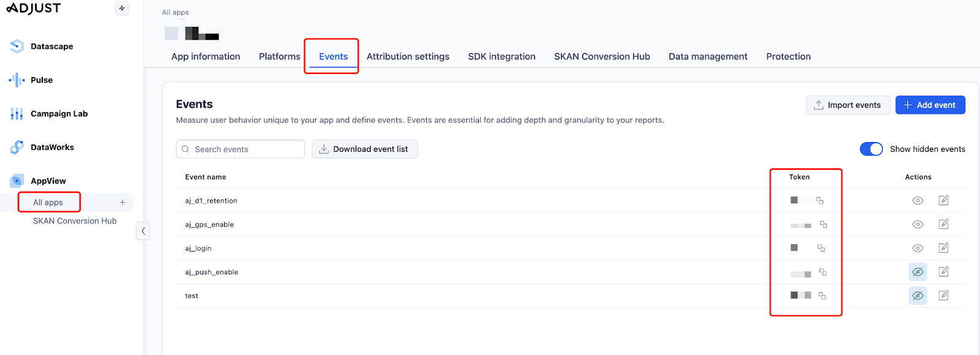Open Pulse from the sidebar
980x355 pixels.
pyautogui.click(x=42, y=80)
